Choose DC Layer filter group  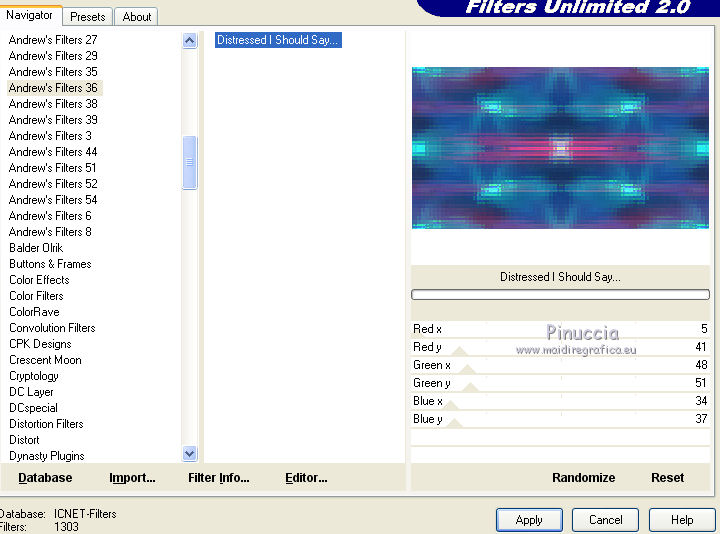pyautogui.click(x=31, y=392)
